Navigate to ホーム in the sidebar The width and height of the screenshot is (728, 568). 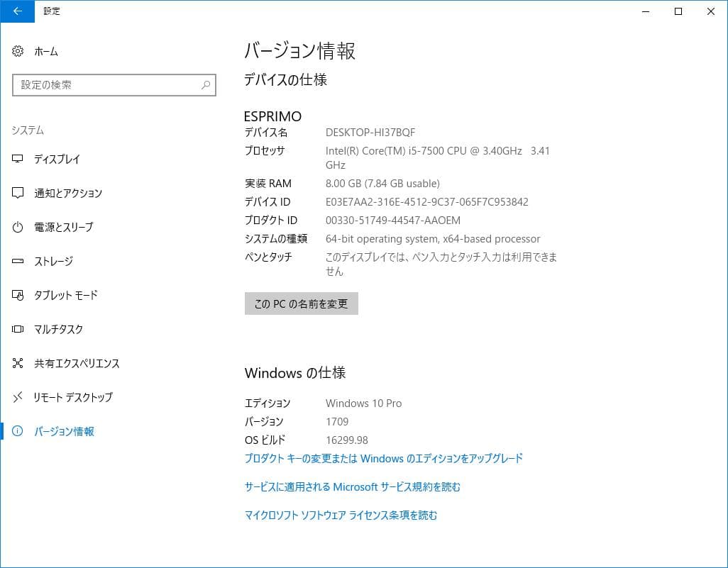pyautogui.click(x=45, y=50)
